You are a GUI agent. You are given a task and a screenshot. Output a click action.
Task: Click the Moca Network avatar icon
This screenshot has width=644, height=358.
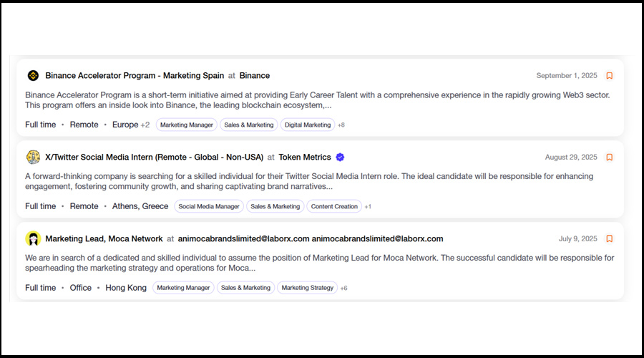click(33, 238)
